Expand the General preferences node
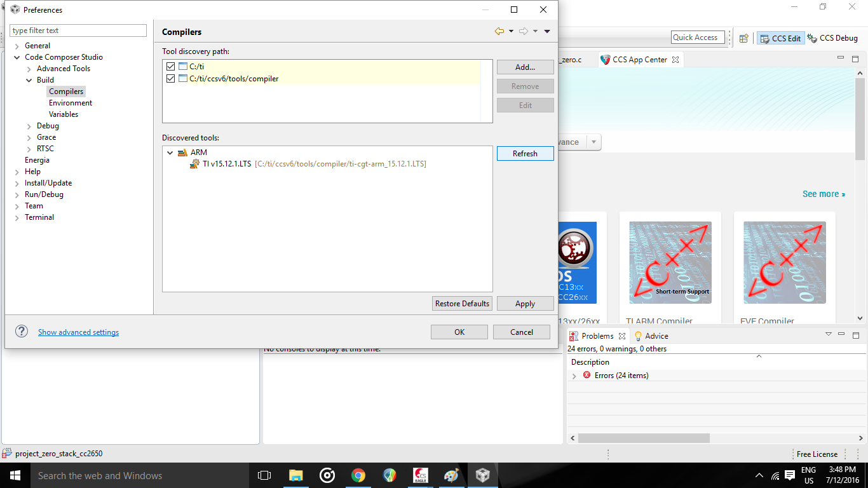 pyautogui.click(x=17, y=46)
